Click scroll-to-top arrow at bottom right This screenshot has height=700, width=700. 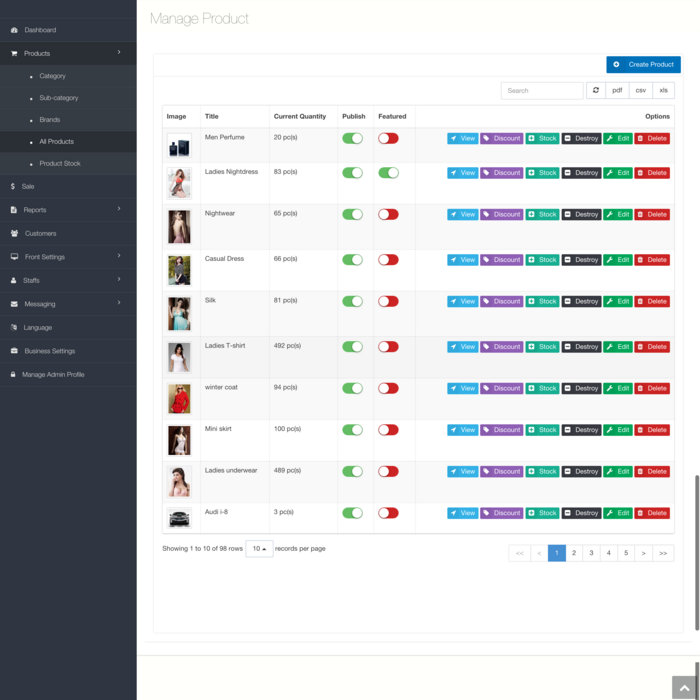pos(684,688)
